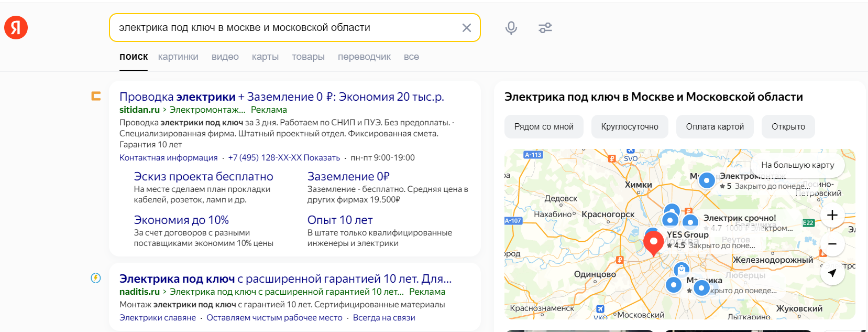Reveal phone number via "Показать"
Viewport: 868px width, 332px height.
322,158
